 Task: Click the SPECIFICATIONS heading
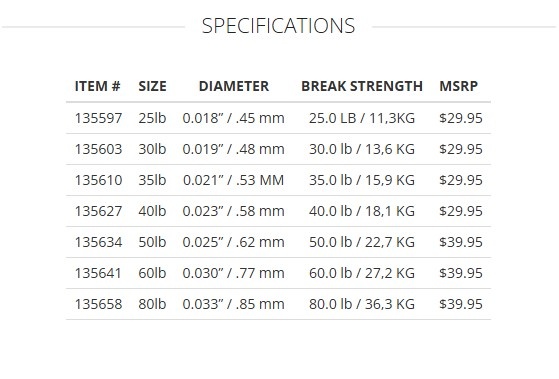[x=278, y=26]
